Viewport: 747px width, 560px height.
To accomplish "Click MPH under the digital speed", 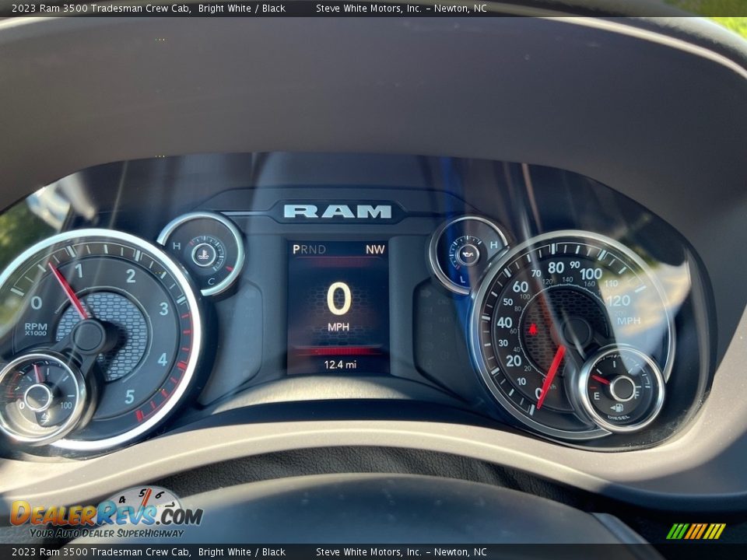I will pyautogui.click(x=338, y=327).
